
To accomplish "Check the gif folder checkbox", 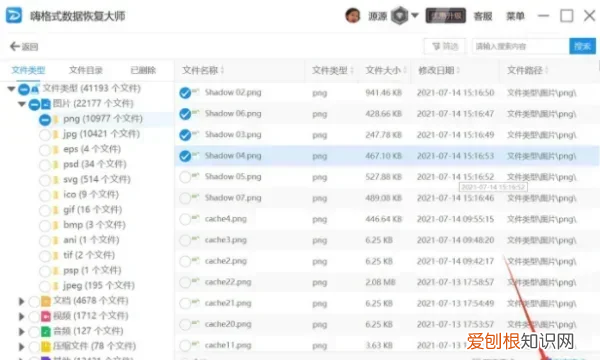I will coord(45,210).
